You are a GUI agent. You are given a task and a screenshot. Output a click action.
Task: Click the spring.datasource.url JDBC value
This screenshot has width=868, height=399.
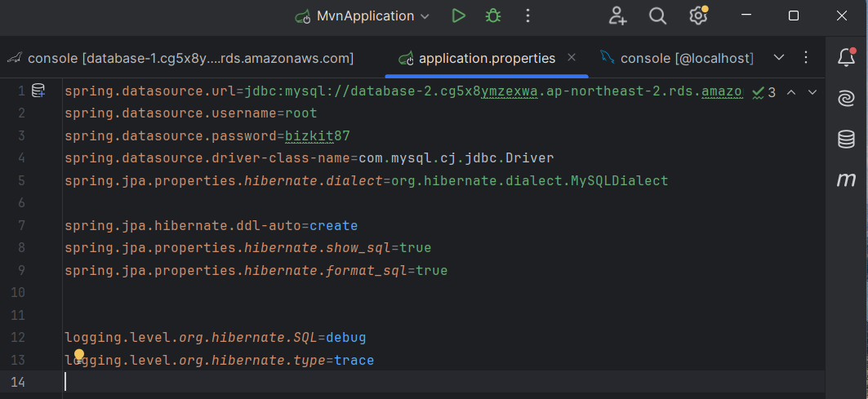coord(493,91)
